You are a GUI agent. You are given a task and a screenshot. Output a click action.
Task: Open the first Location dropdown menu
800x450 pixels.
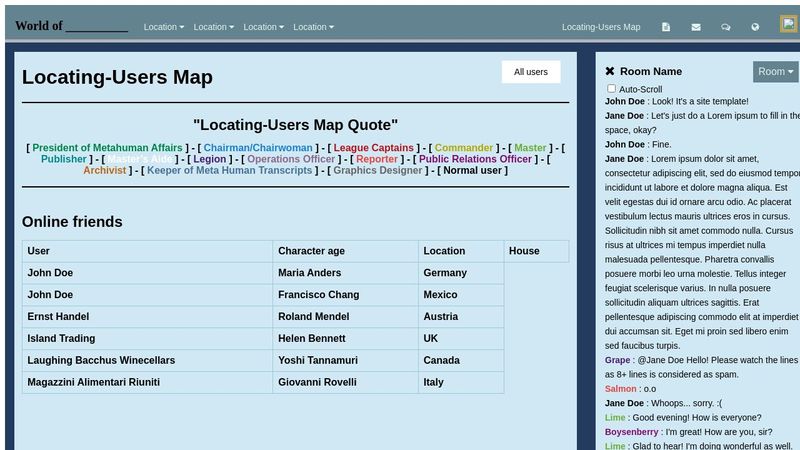(x=164, y=27)
